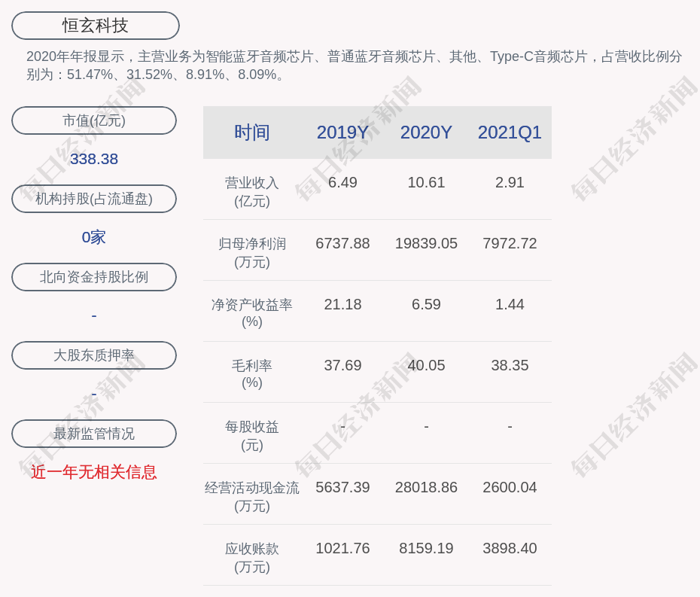
Task: Select gross margin value 40.05
Action: coord(426,365)
